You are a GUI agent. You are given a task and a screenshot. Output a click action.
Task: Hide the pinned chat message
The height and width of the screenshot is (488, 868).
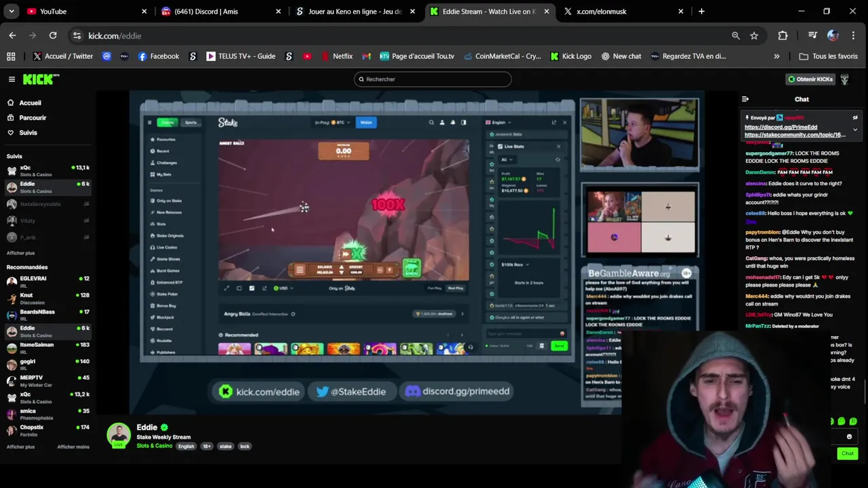click(x=855, y=118)
